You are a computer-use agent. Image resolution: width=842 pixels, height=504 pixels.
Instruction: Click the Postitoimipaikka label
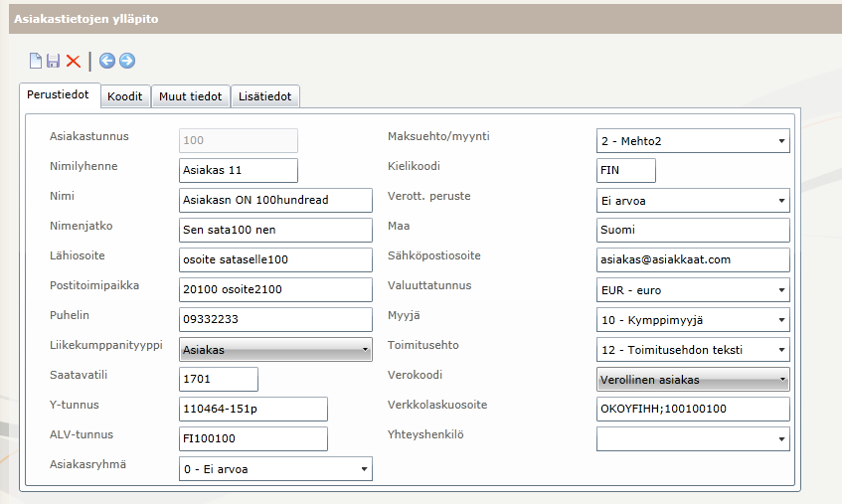click(x=94, y=285)
